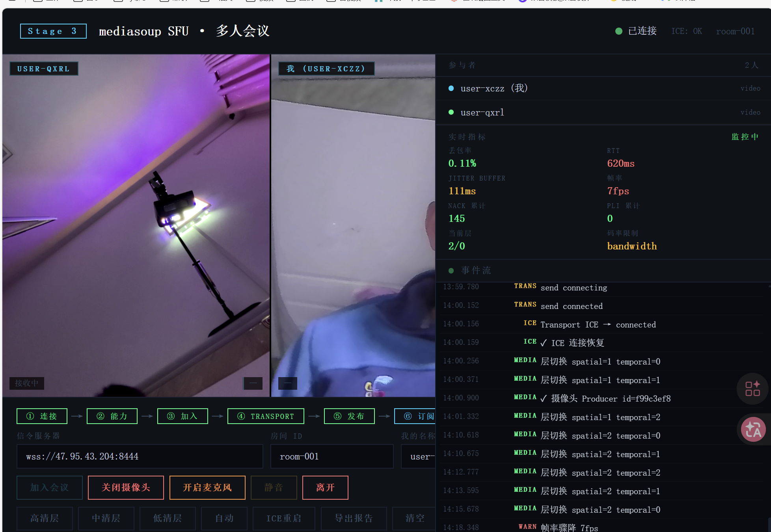Click the AI translate floating icon

tap(753, 429)
